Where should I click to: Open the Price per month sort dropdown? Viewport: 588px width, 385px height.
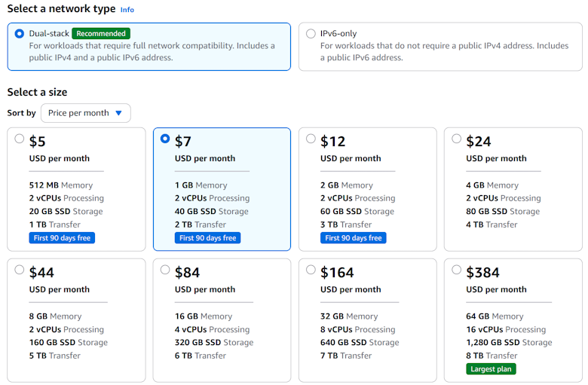(85, 113)
